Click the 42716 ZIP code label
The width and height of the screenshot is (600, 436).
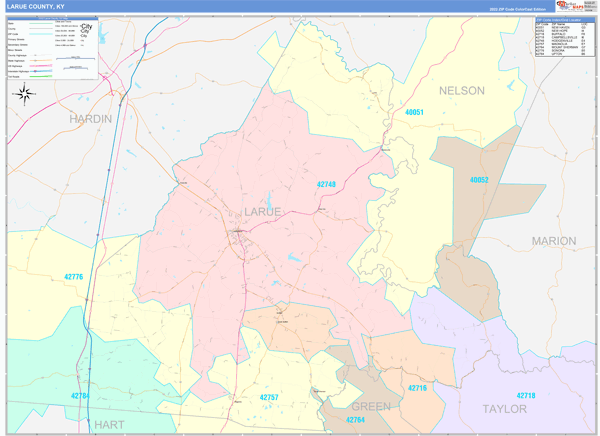click(417, 388)
